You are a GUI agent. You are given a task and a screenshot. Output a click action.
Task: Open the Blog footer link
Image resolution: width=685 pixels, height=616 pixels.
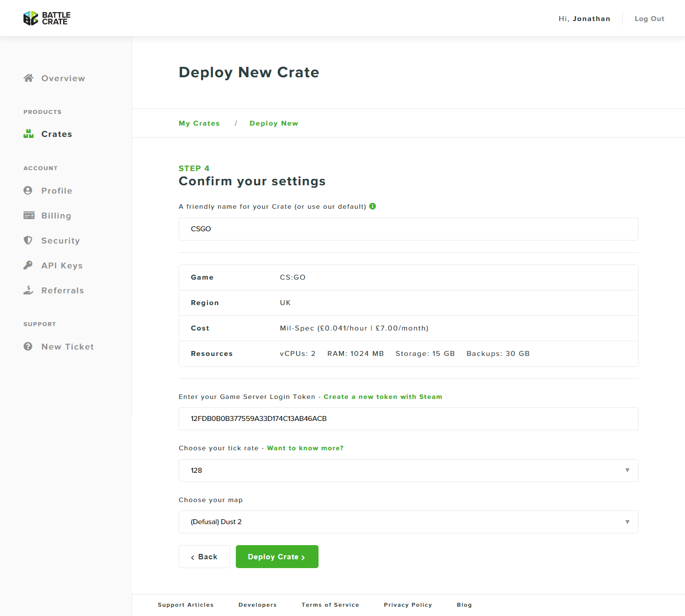[464, 605]
